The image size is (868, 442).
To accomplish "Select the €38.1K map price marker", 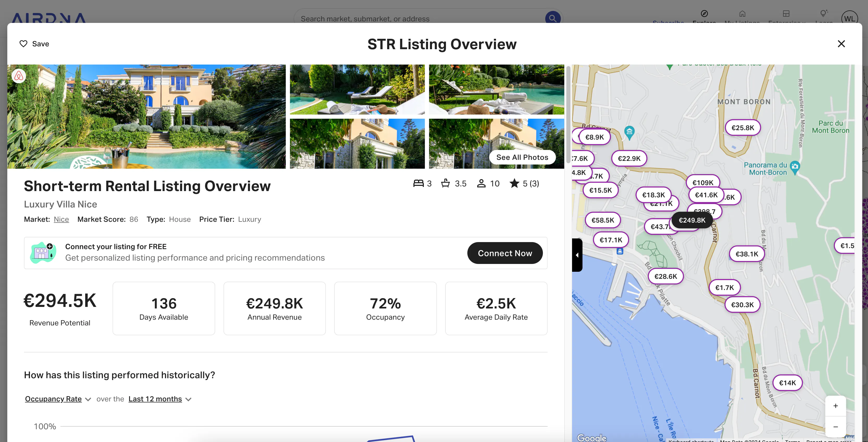I will [x=747, y=254].
